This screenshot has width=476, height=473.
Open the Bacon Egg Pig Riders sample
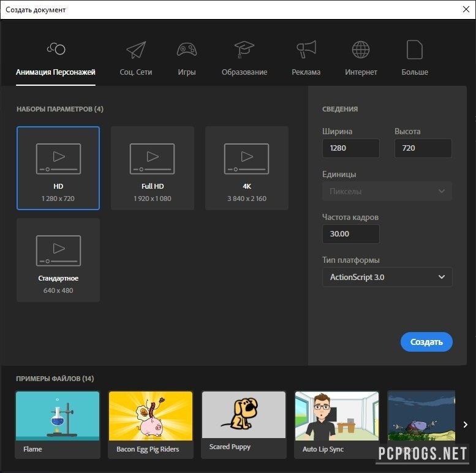(x=151, y=425)
